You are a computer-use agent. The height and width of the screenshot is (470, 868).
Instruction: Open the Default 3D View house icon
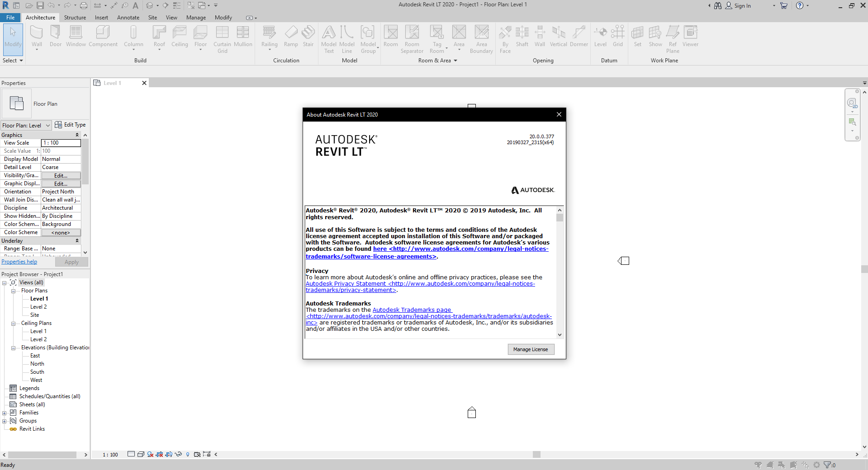pos(149,5)
